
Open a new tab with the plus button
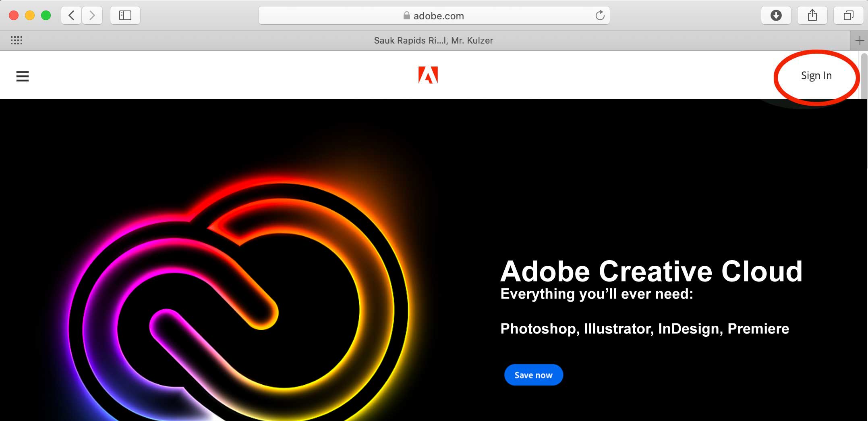pyautogui.click(x=859, y=40)
